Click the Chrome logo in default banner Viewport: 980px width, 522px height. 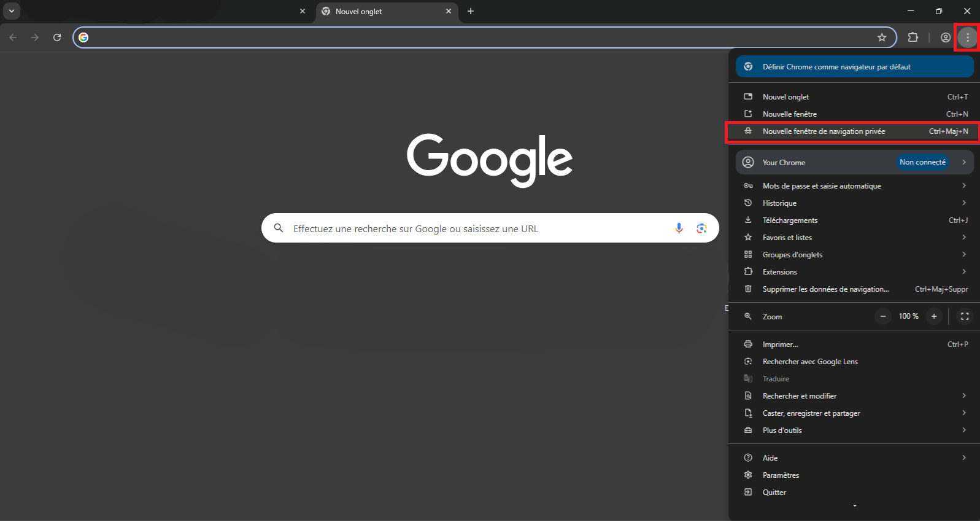click(x=748, y=66)
